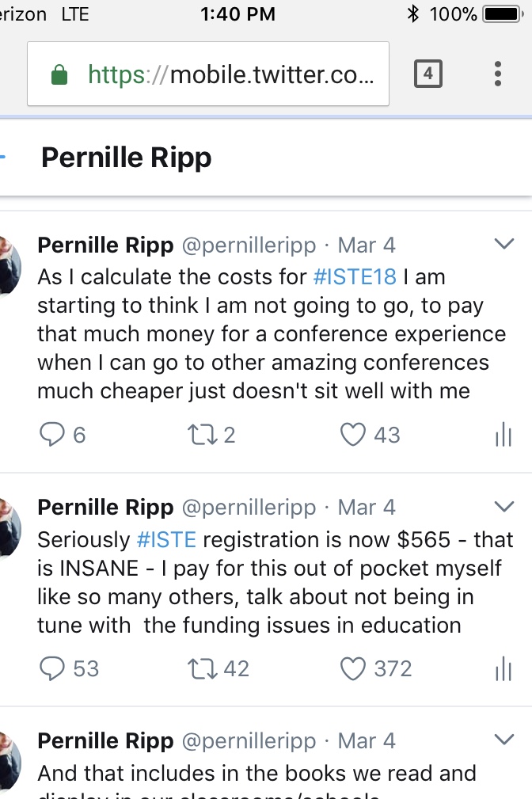
Task: Expand options chevron on the third tweet
Action: tap(504, 740)
